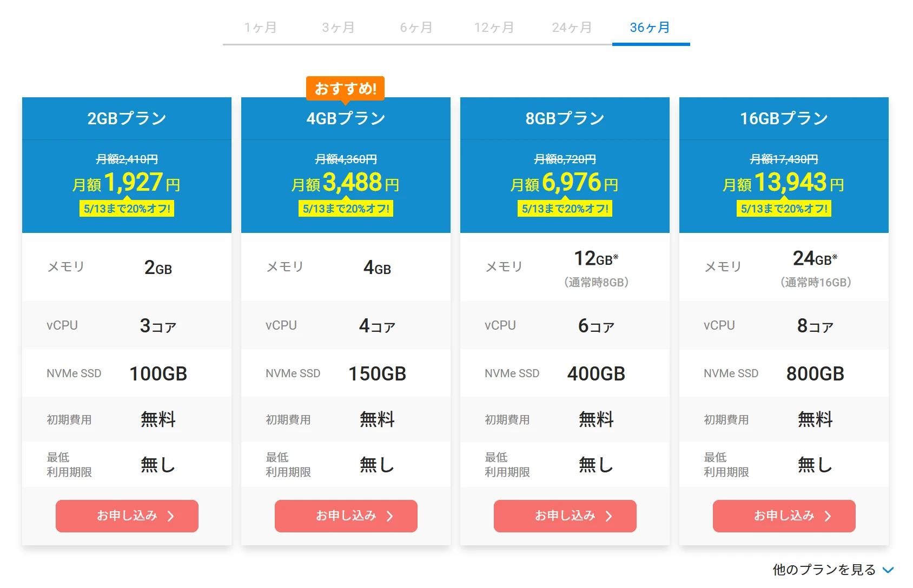Click the 月額3,488円 price
Image resolution: width=913 pixels, height=588 pixels.
tap(346, 183)
